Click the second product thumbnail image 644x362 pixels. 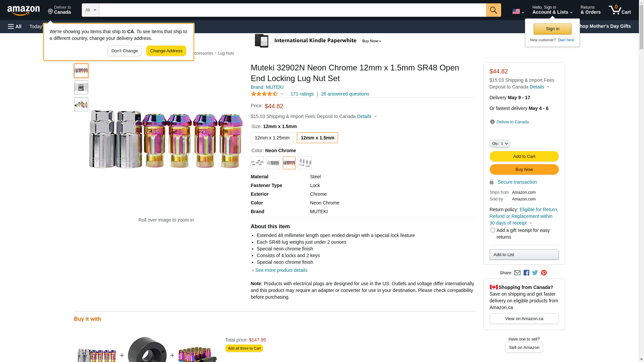81,87
